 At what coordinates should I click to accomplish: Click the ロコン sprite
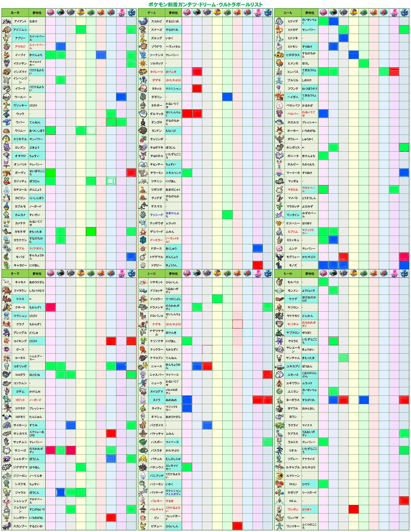coord(280,484)
